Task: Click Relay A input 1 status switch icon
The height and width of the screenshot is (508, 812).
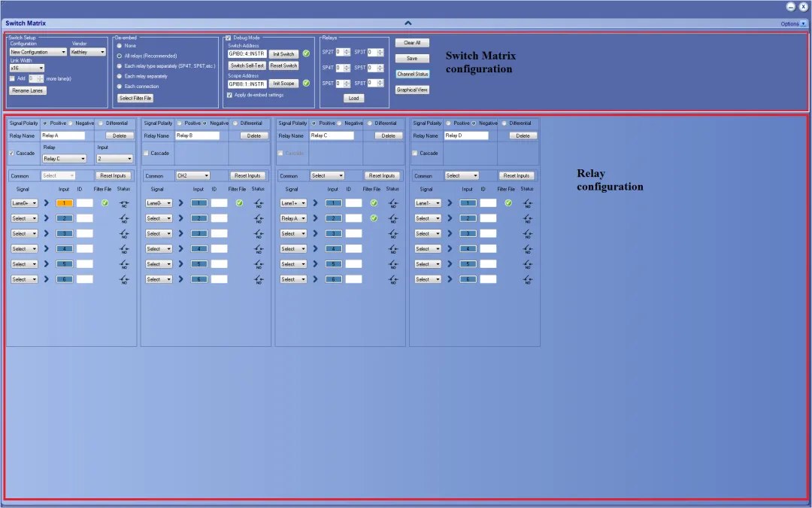Action: pyautogui.click(x=125, y=203)
